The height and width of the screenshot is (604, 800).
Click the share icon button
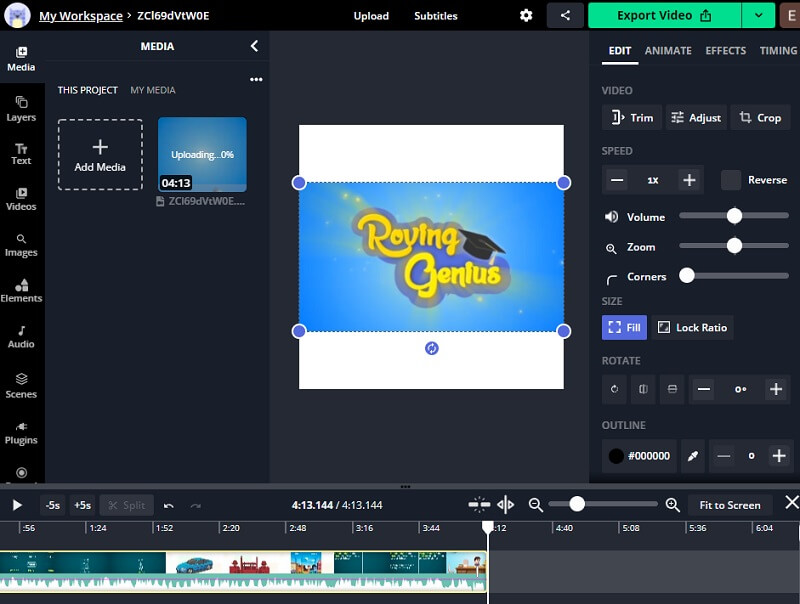click(x=566, y=15)
